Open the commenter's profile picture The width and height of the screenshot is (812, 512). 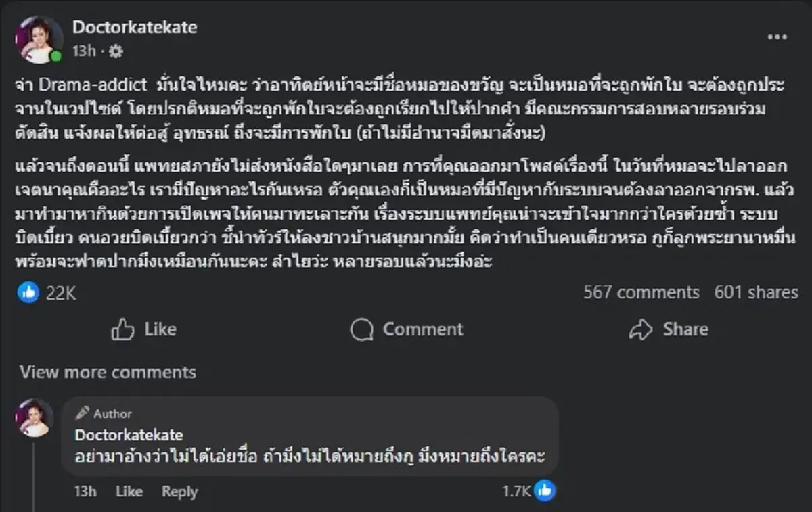pos(33,419)
